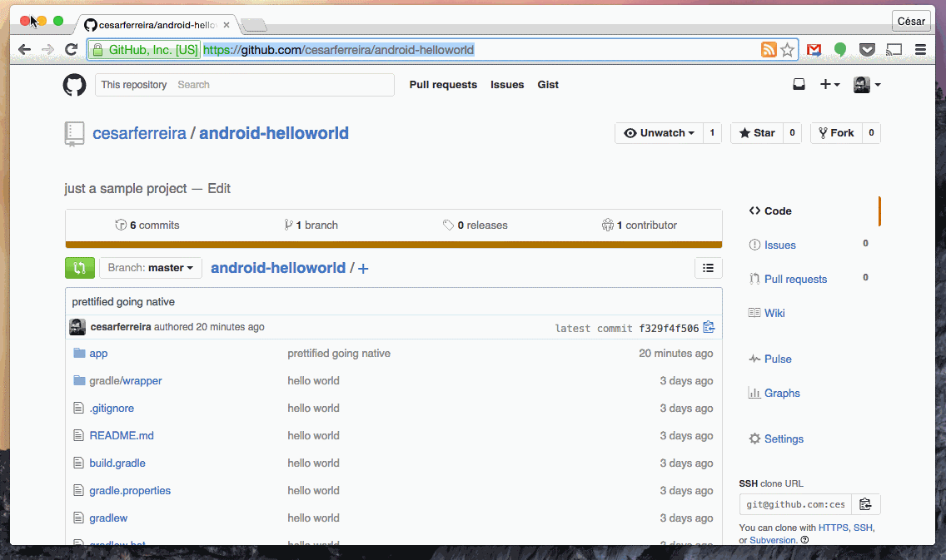The image size is (946, 560).
Task: Open a new browser tab
Action: (253, 25)
